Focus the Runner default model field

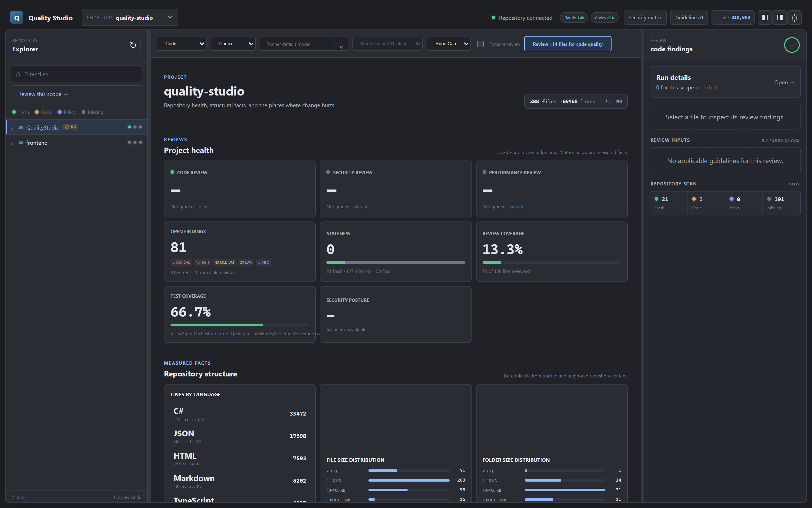[297, 44]
